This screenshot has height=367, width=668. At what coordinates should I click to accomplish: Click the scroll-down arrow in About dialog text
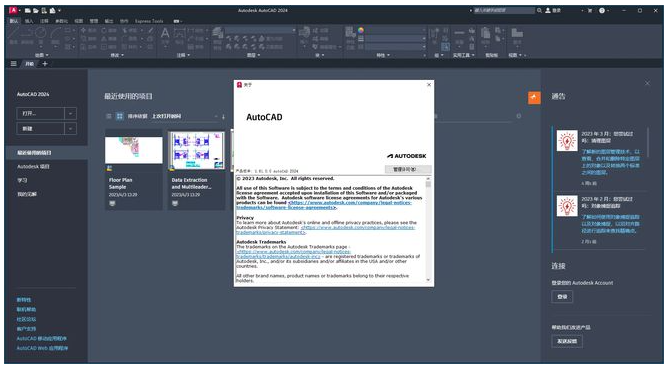(x=428, y=280)
